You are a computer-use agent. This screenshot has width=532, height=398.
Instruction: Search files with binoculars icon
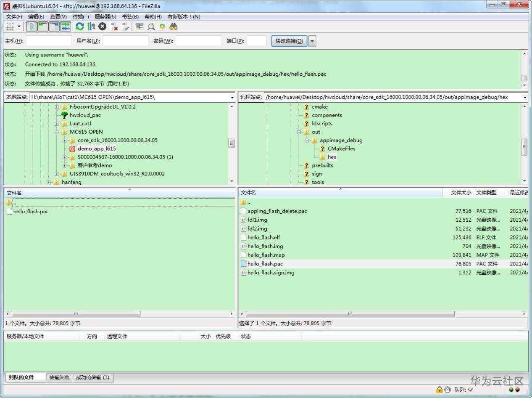(x=174, y=27)
